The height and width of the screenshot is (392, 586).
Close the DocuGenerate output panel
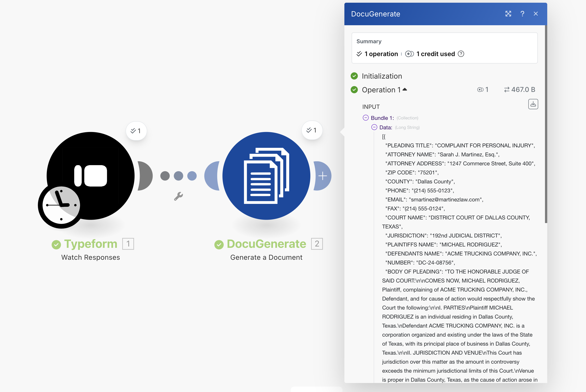(536, 14)
